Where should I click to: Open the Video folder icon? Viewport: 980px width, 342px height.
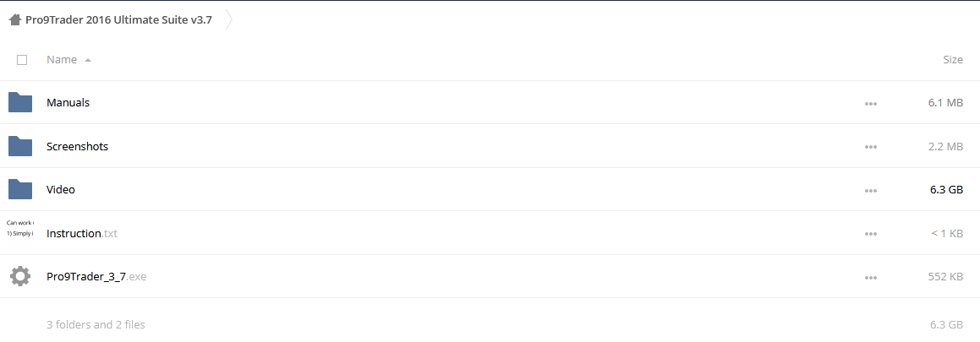20,189
